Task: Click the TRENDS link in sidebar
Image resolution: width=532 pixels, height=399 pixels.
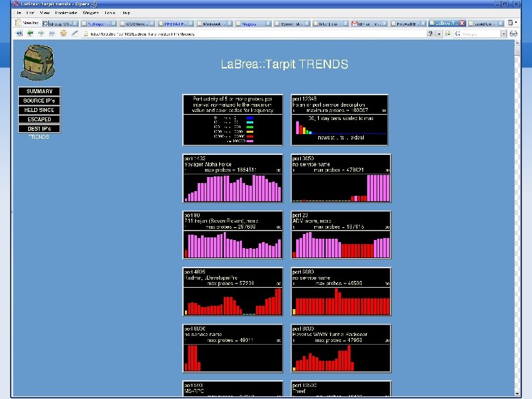Action: tap(39, 137)
